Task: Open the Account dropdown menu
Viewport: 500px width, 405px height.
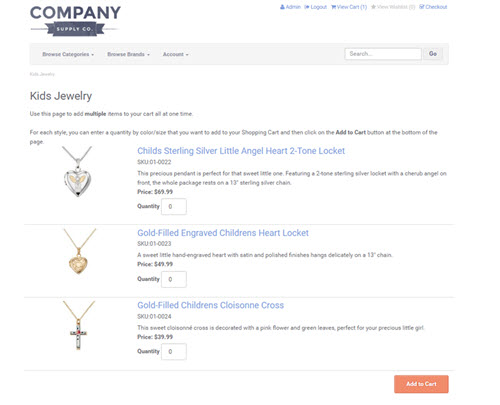Action: (175, 54)
